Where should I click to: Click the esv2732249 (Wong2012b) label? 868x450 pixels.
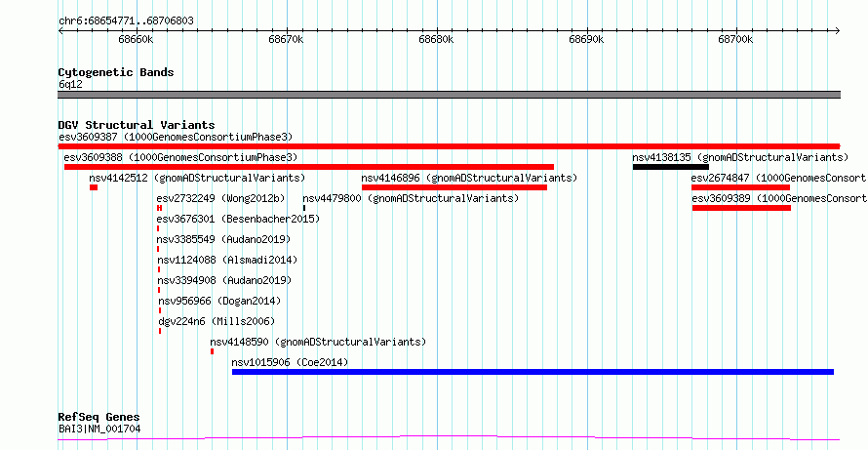pyautogui.click(x=220, y=198)
